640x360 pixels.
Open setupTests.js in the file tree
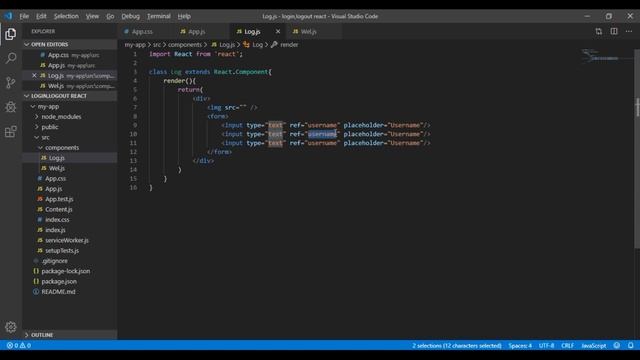point(69,250)
